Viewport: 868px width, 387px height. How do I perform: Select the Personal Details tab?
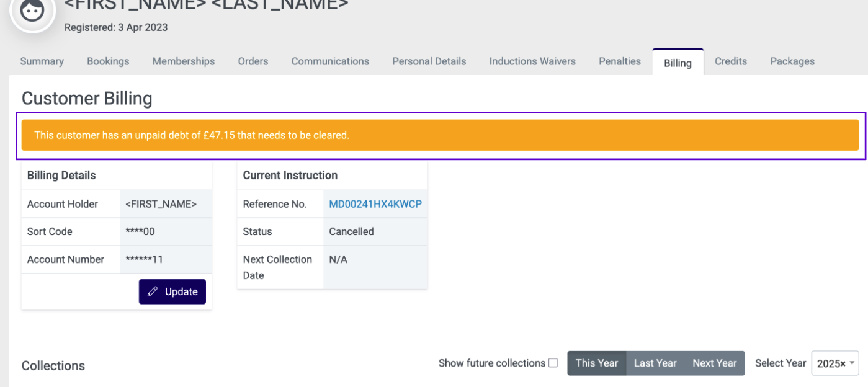pyautogui.click(x=429, y=61)
